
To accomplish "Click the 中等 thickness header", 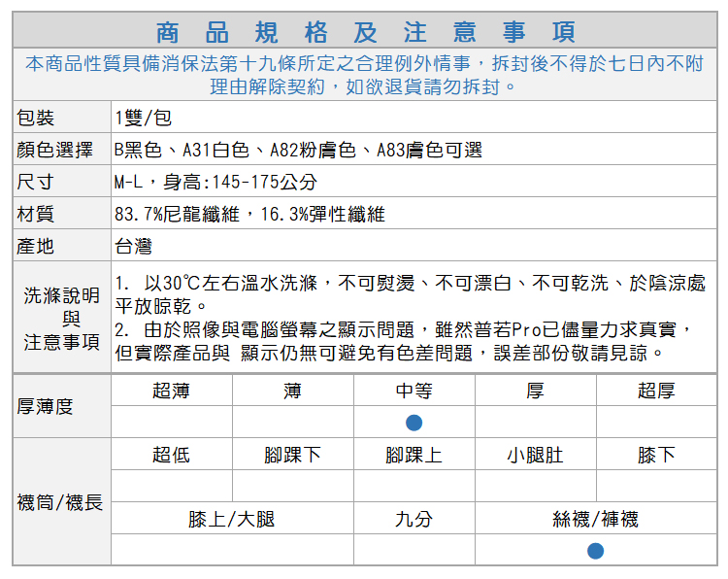I will [414, 391].
